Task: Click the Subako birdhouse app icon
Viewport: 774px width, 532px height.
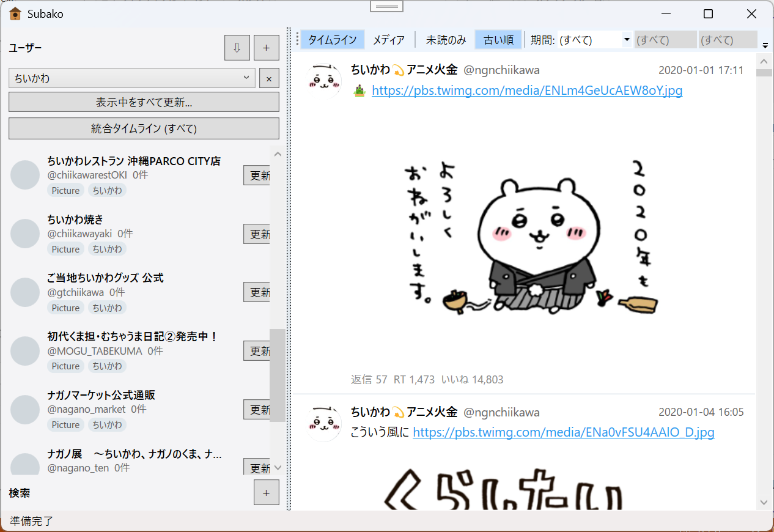Action: [15, 13]
